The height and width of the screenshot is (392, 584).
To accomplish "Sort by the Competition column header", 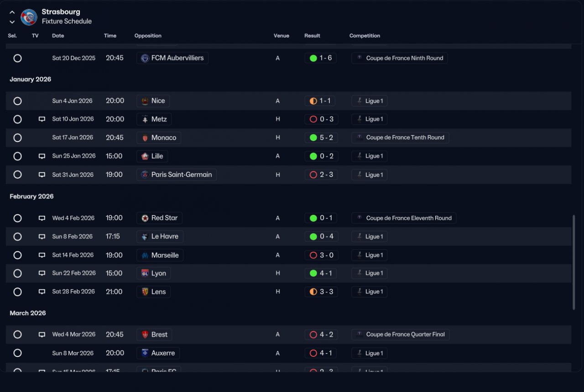I will pos(365,36).
